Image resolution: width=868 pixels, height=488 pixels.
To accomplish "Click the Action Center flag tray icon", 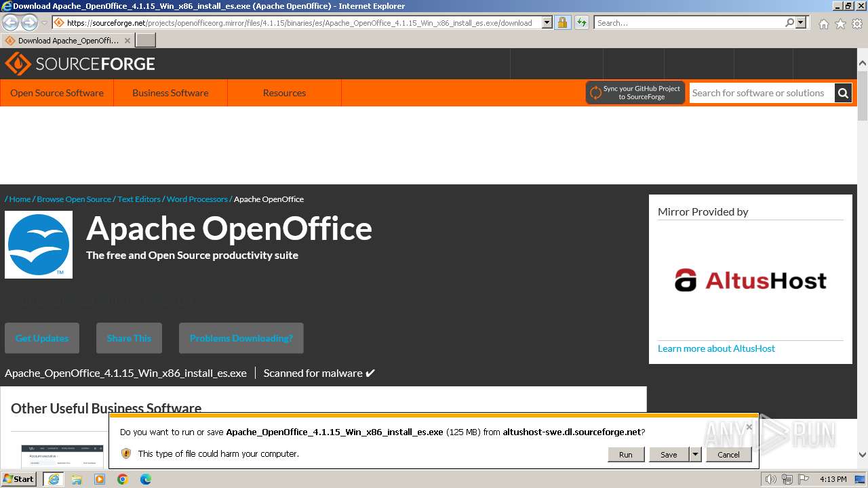I will 802,479.
